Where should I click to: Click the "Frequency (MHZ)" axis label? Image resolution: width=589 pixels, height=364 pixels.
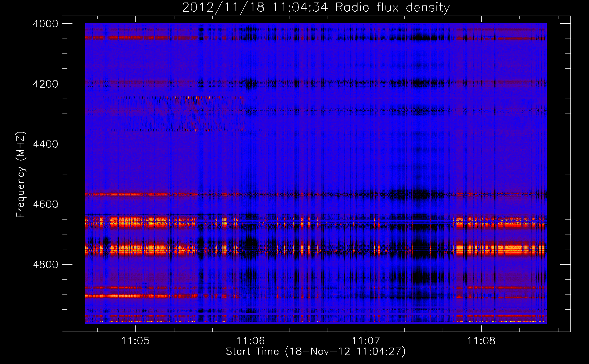21,175
